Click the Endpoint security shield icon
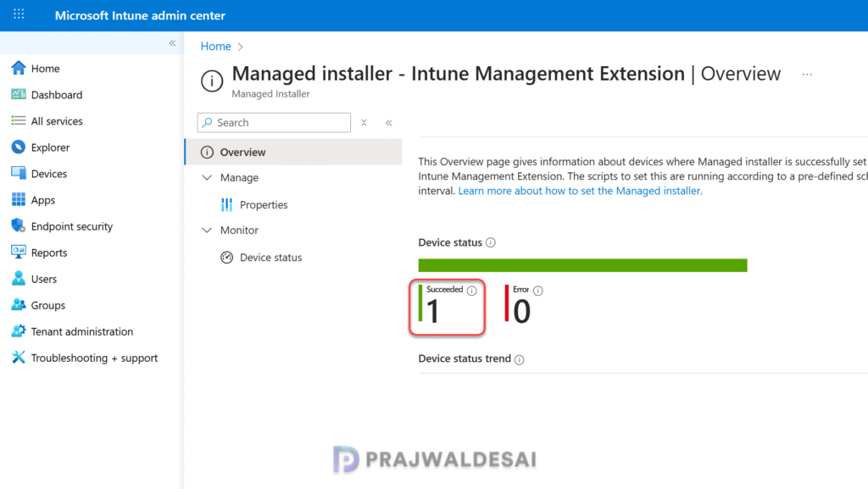Viewport: 868px width, 489px height. click(x=19, y=225)
